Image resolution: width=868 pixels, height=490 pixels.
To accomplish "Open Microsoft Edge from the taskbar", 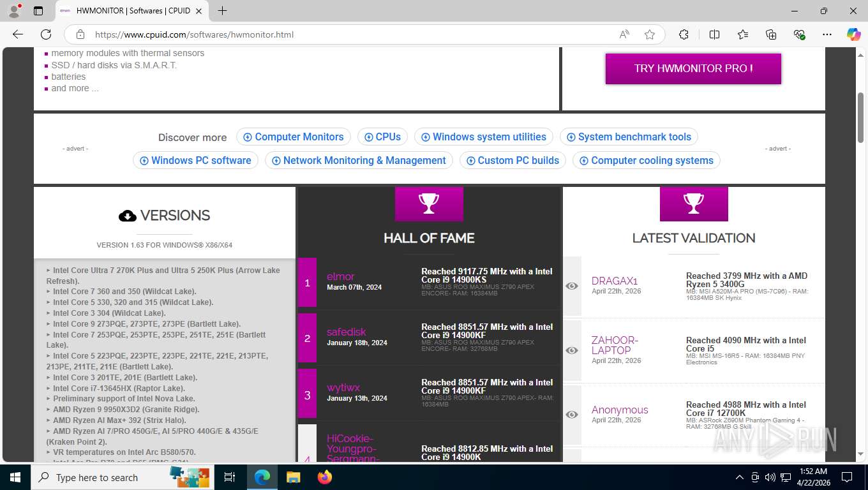I will tap(262, 477).
